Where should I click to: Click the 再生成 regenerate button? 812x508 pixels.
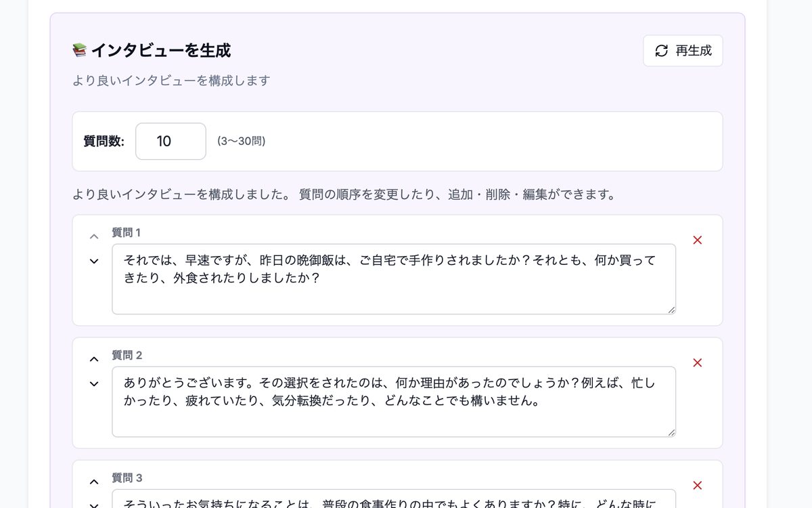pos(683,51)
